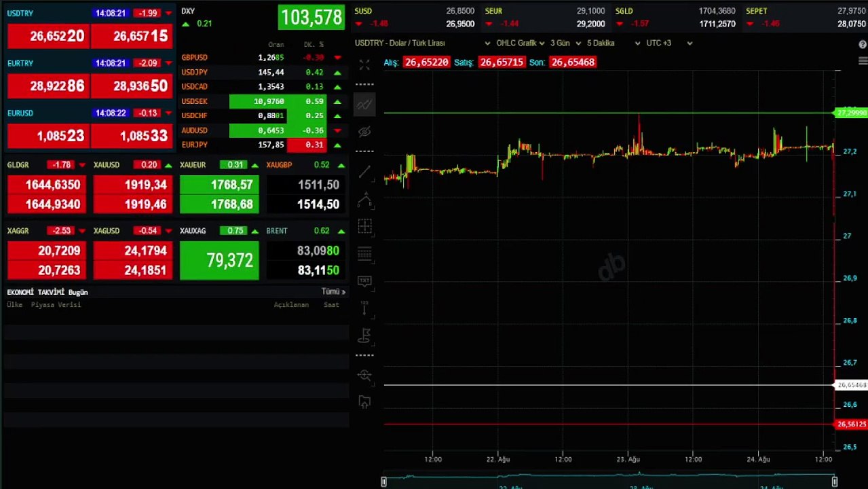This screenshot has height=489, width=868.
Task: Click the Alış value 26,65220 above chart
Action: (x=426, y=62)
